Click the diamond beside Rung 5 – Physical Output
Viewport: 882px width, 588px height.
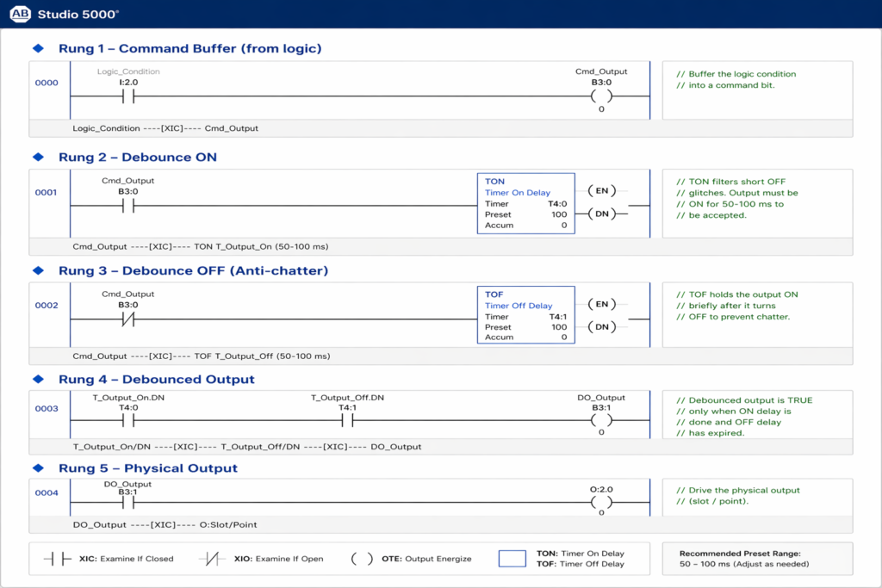tap(38, 468)
